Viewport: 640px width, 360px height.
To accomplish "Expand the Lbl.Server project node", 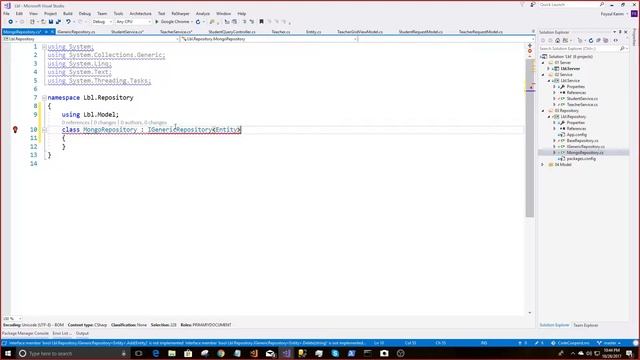I will [549, 69].
